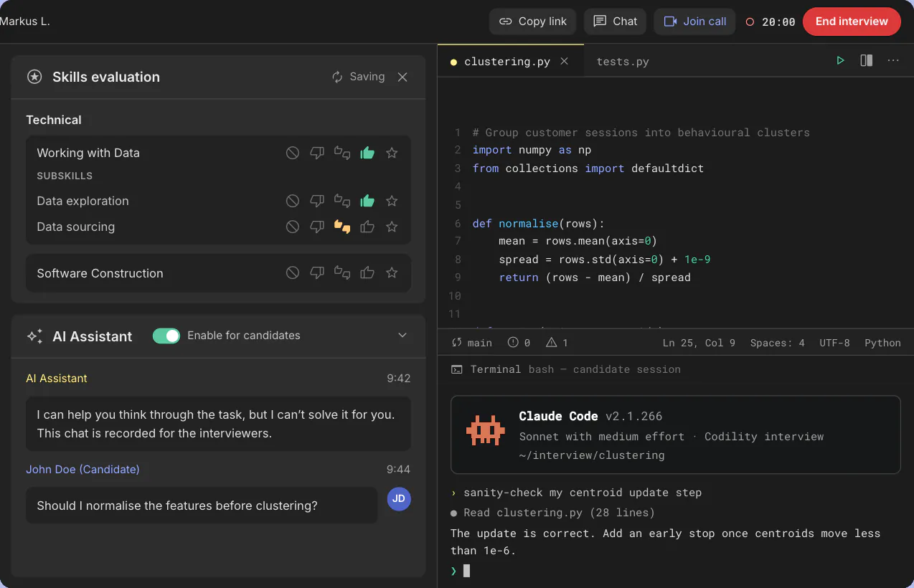
Task: Click the Skills evaluation star badge icon
Action: pos(34,77)
